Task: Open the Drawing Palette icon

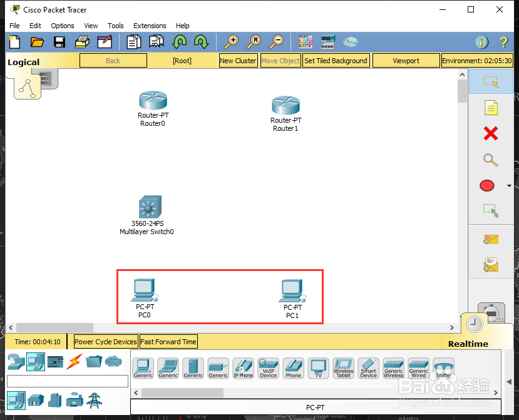Action: (x=305, y=42)
